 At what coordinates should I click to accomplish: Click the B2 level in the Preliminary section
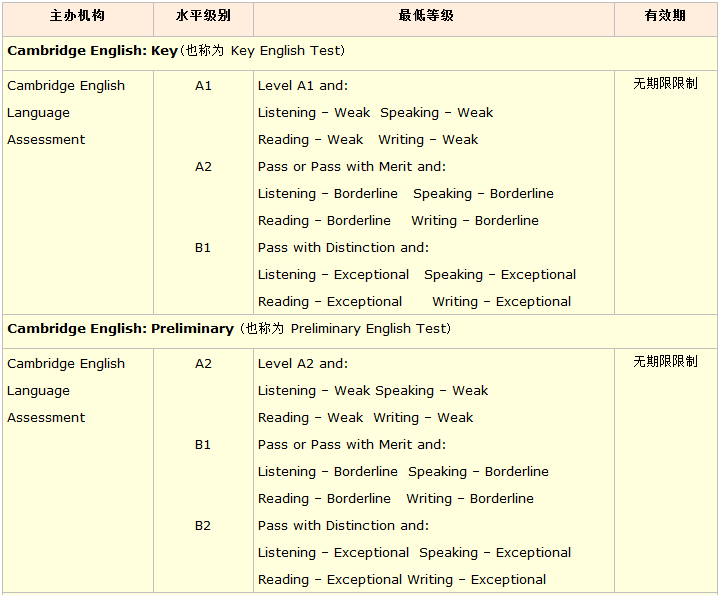coord(203,526)
